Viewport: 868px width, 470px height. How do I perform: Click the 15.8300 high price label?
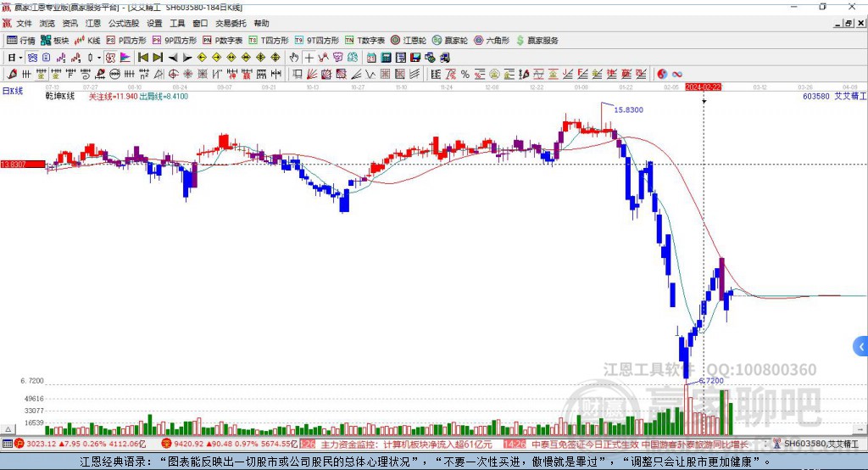click(x=628, y=109)
